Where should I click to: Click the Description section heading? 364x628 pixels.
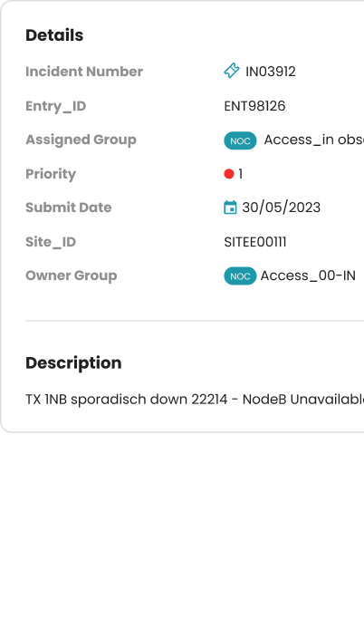73,362
